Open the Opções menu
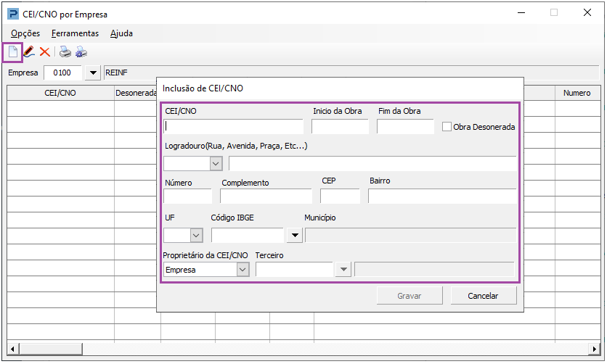The width and height of the screenshot is (607, 364). coord(25,33)
